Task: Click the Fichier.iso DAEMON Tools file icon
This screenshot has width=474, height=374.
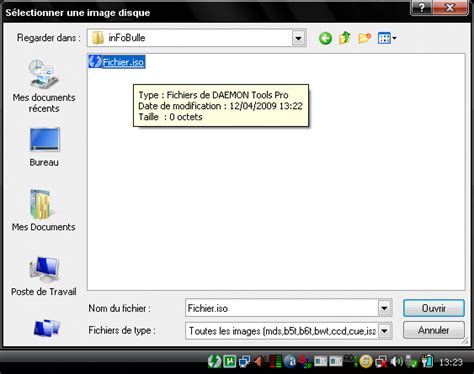Action: 95,62
